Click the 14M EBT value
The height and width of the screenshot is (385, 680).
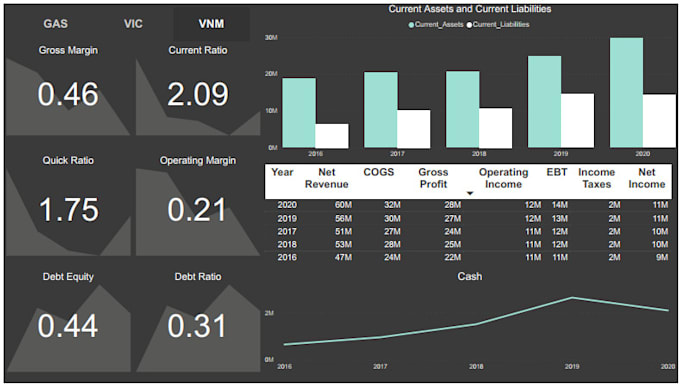[560, 205]
